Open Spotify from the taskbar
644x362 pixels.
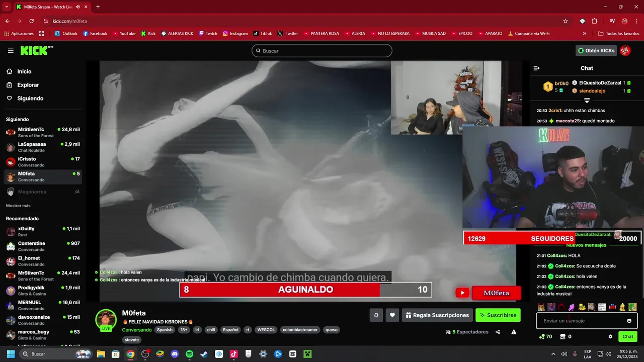[189, 354]
